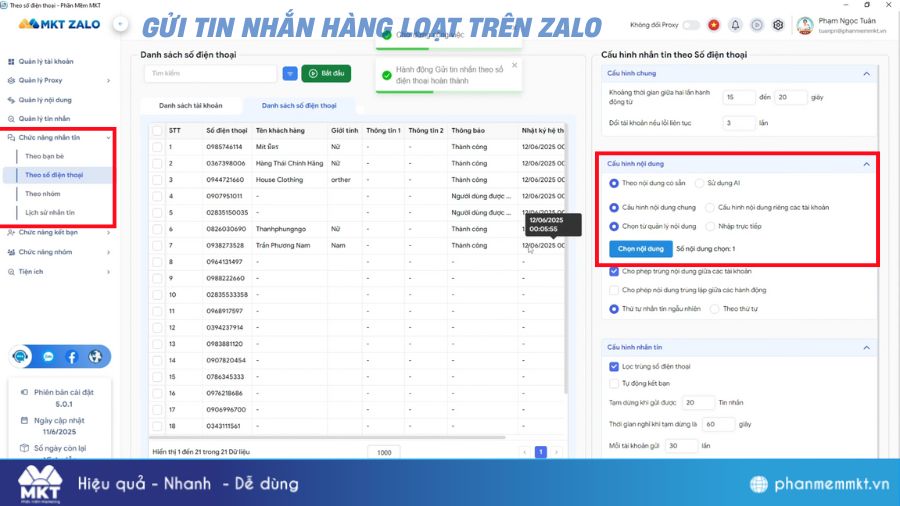Click the table horizontal scrollbar
This screenshot has width=900, height=506.
pos(328,438)
